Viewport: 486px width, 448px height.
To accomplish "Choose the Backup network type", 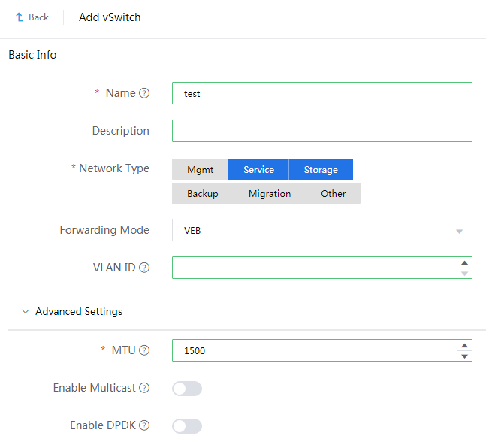I will (x=203, y=194).
